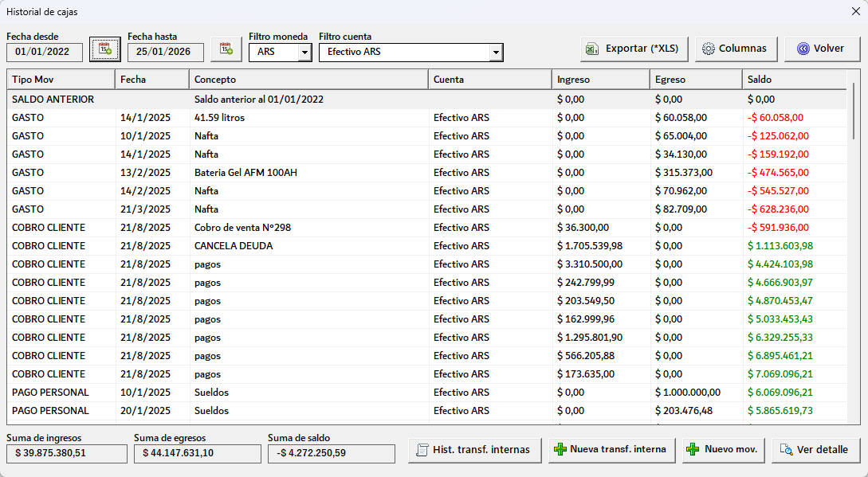
Task: Click the 13/2/2025 date cell
Action: [151, 173]
